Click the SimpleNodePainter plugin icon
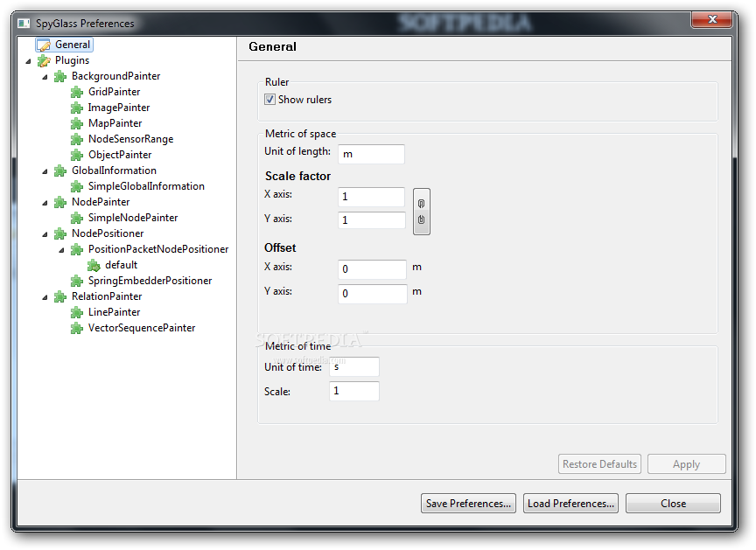 point(77,219)
